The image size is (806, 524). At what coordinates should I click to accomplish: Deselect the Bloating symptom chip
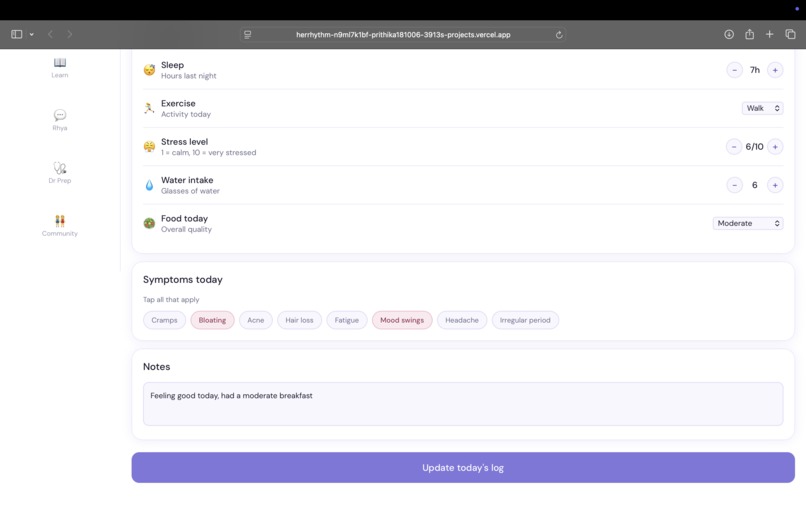pyautogui.click(x=212, y=320)
